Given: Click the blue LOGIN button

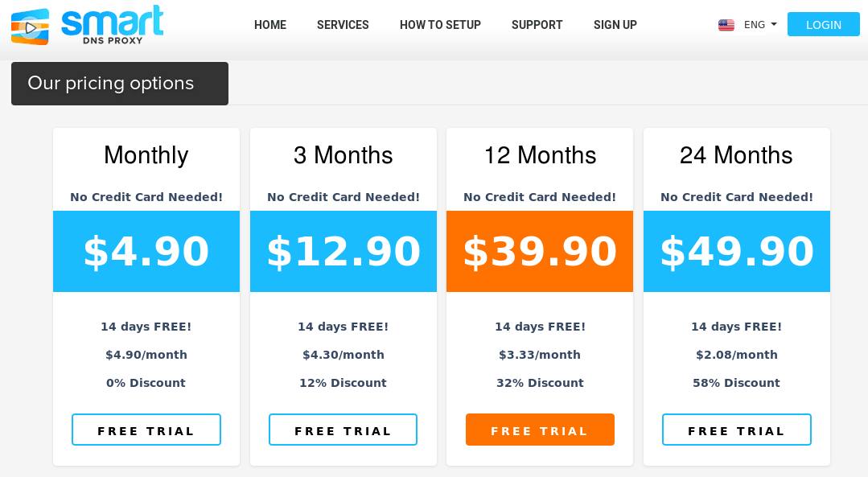Looking at the screenshot, I should [823, 24].
